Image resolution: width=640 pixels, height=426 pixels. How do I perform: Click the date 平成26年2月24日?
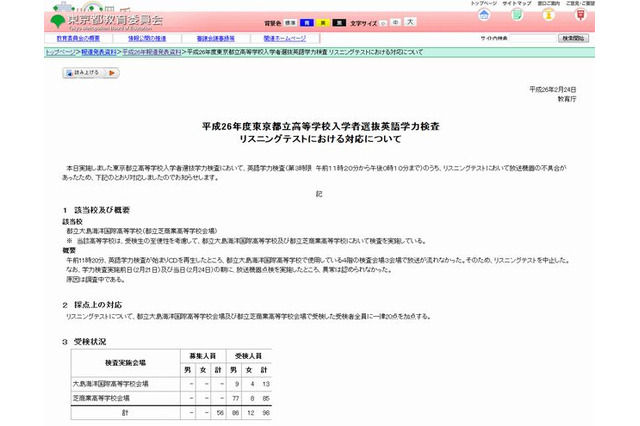(553, 89)
